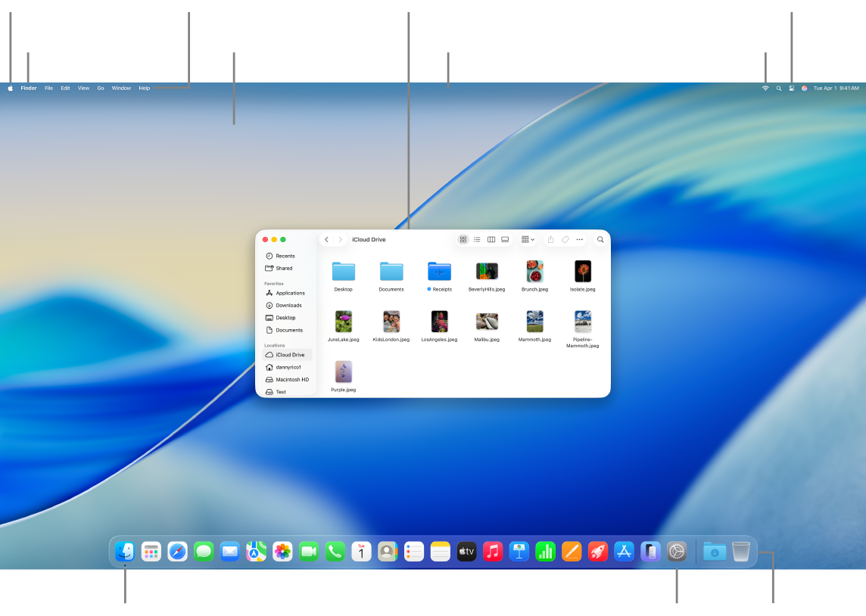Open the green Phone app in Dock

click(335, 552)
